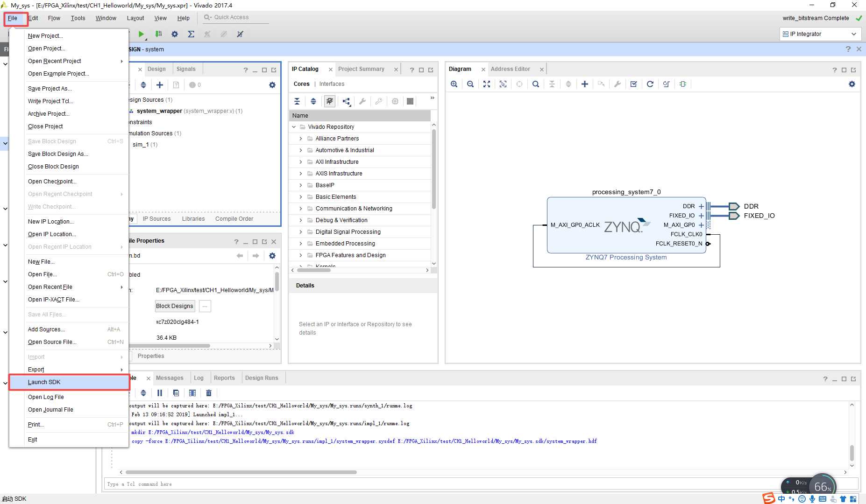The image size is (866, 504).
Task: Open the toolbar settings gear icon
Action: point(175,34)
